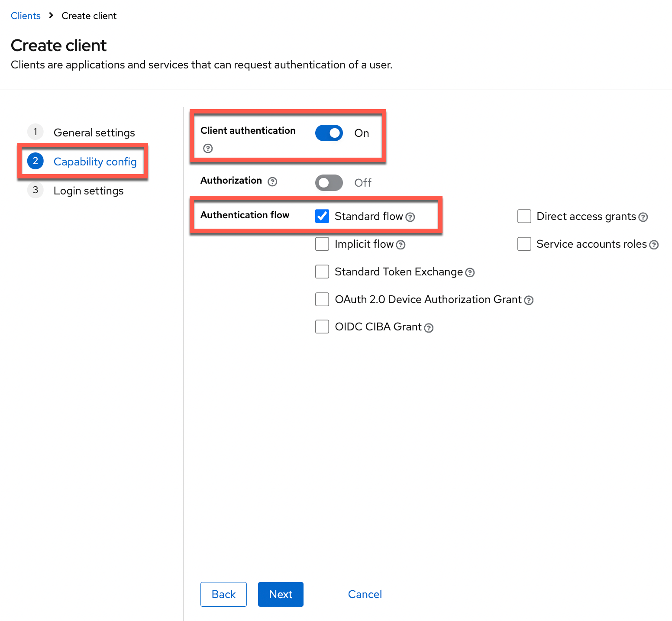Open the Login settings step
Screen dimensions: 672x621
pos(88,191)
